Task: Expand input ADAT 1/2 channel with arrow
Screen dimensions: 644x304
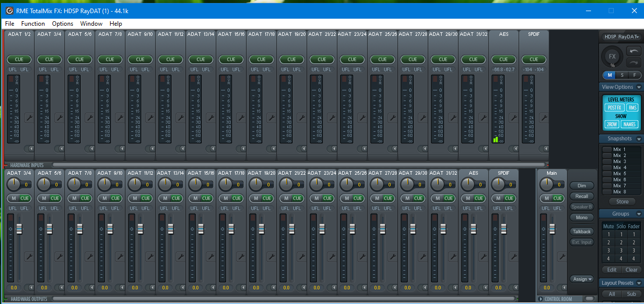Action: (29, 148)
